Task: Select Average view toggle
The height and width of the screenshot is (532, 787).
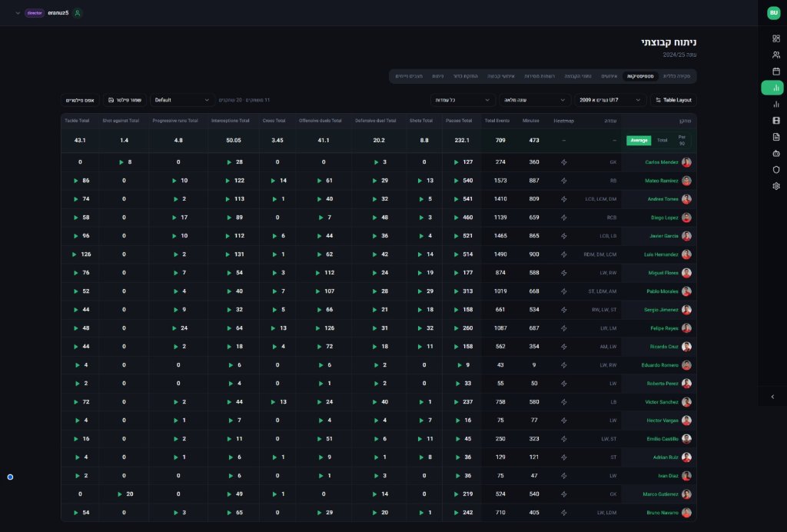Action: pos(639,141)
